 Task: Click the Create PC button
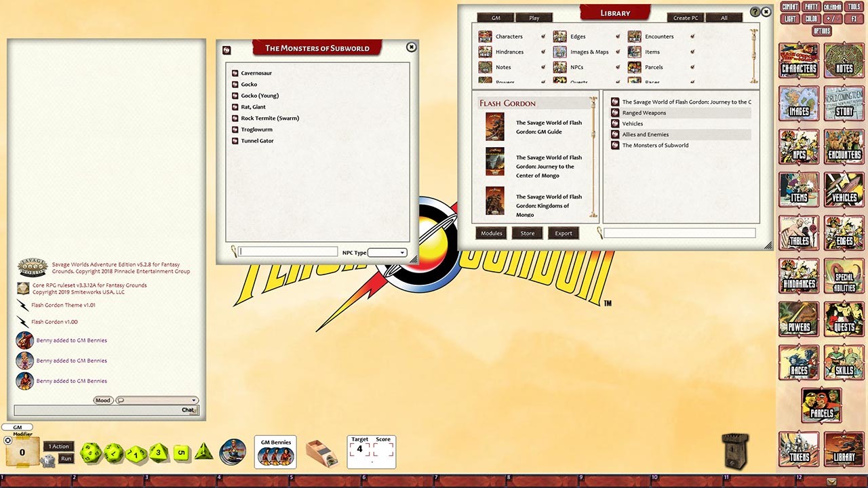pyautogui.click(x=684, y=17)
